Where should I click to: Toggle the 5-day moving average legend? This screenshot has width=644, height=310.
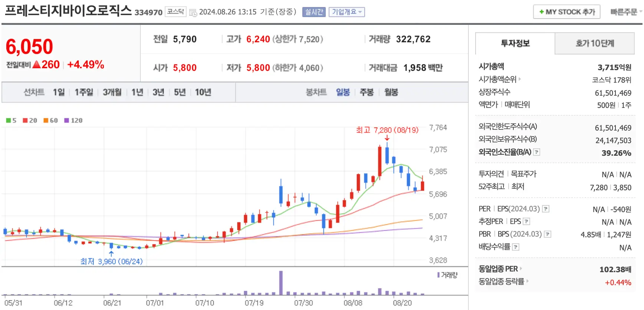tap(11, 120)
